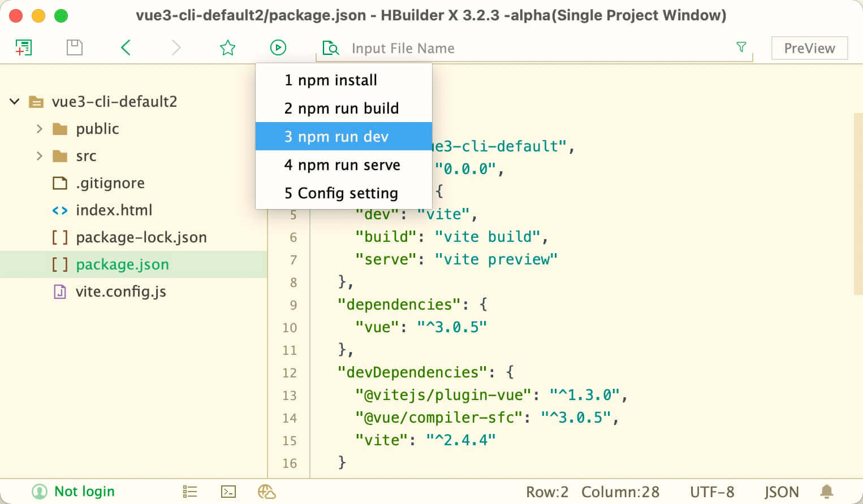Image resolution: width=863 pixels, height=504 pixels.
Task: Change encoding via UTF-8 status item
Action: 712,492
